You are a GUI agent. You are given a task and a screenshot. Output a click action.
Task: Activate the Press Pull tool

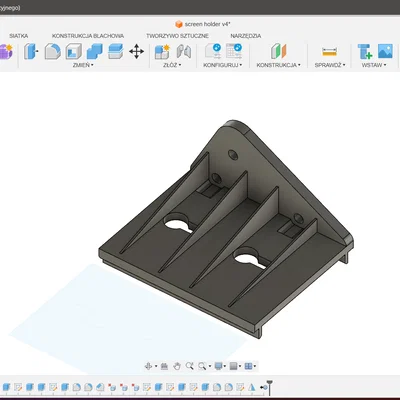31,52
